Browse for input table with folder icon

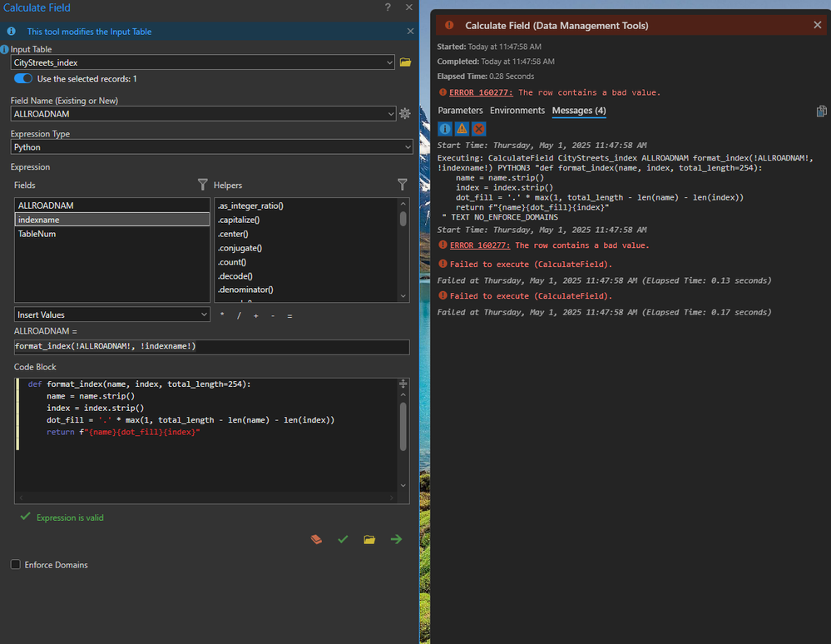pos(406,62)
